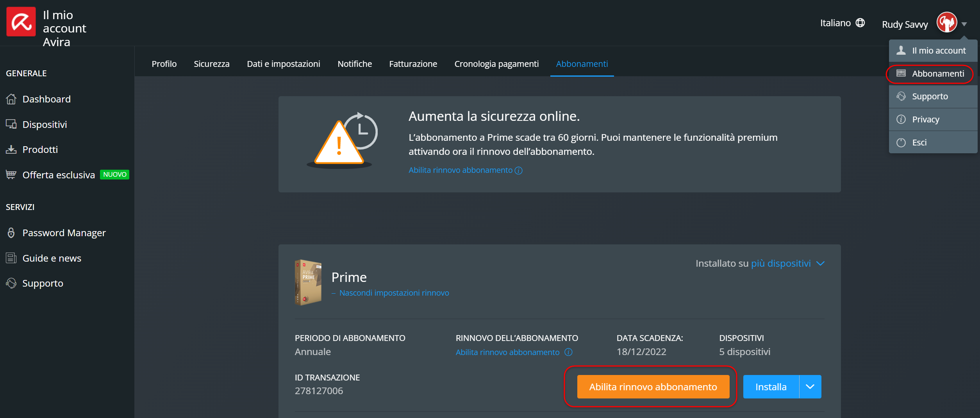
Task: Click the Guide e news icon
Action: pyautogui.click(x=11, y=258)
